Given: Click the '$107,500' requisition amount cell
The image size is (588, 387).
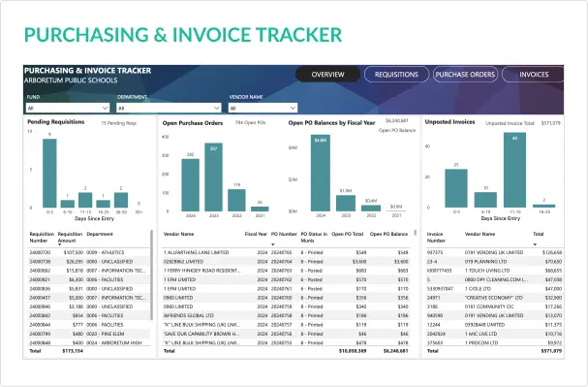Looking at the screenshot, I should (74, 252).
